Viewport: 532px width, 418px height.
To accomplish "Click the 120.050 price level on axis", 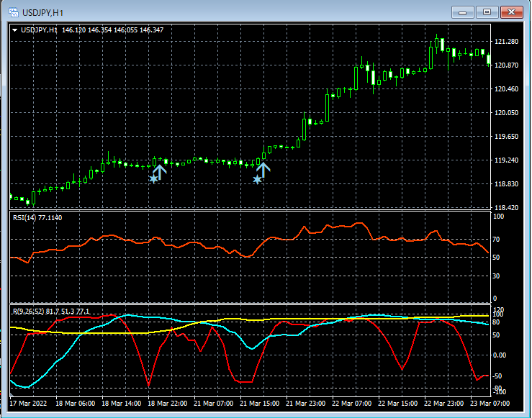I will coord(507,113).
